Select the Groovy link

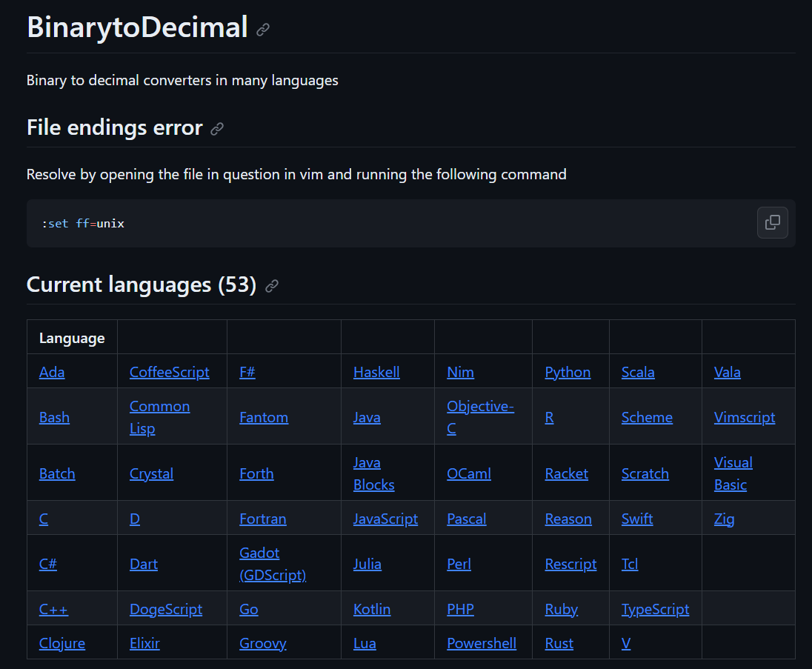click(262, 644)
